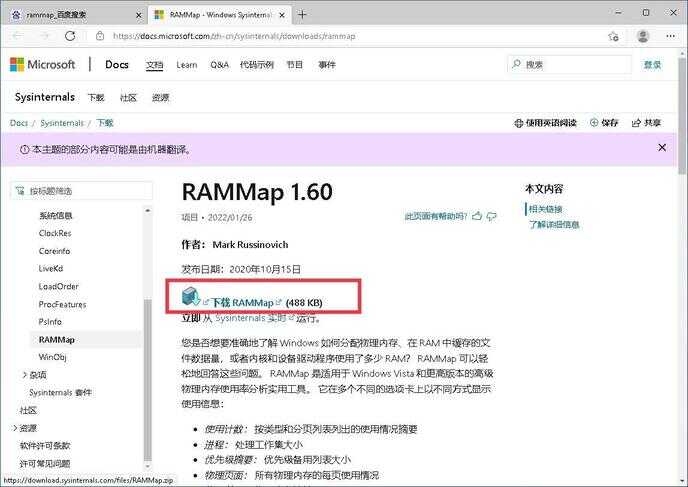The height and width of the screenshot is (487, 688).
Task: Close the RAMMap Windows Sysinternals tab
Action: [282, 15]
